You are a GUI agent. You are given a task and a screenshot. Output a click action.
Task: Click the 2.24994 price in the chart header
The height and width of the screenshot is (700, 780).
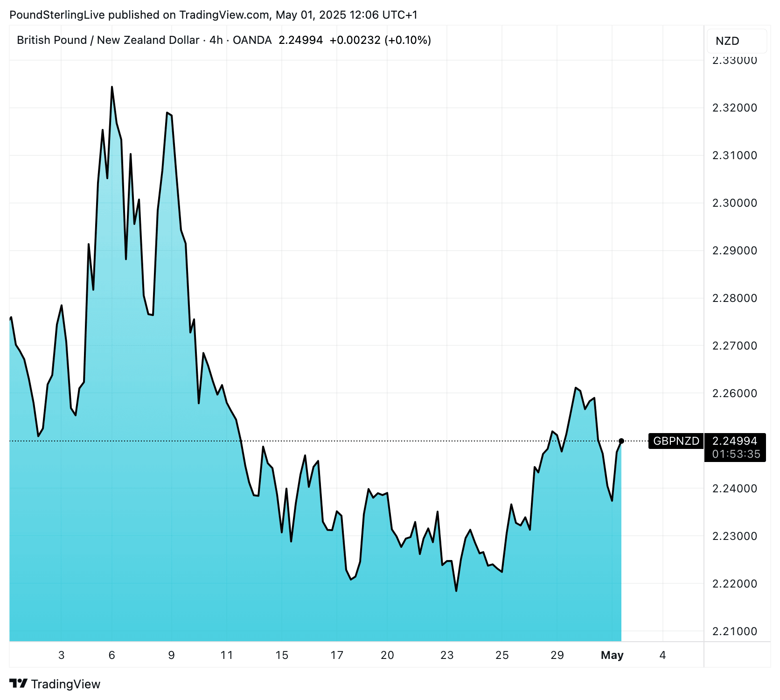pyautogui.click(x=300, y=40)
